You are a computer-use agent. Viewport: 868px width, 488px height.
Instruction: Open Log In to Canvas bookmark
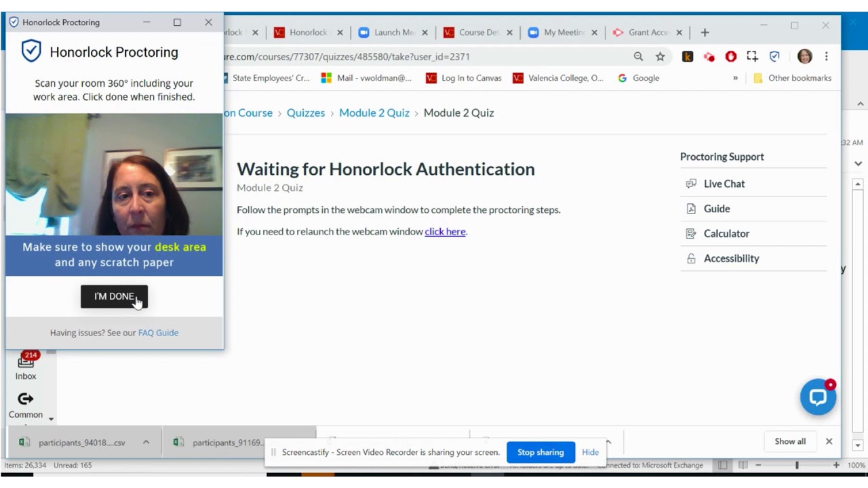(x=464, y=78)
